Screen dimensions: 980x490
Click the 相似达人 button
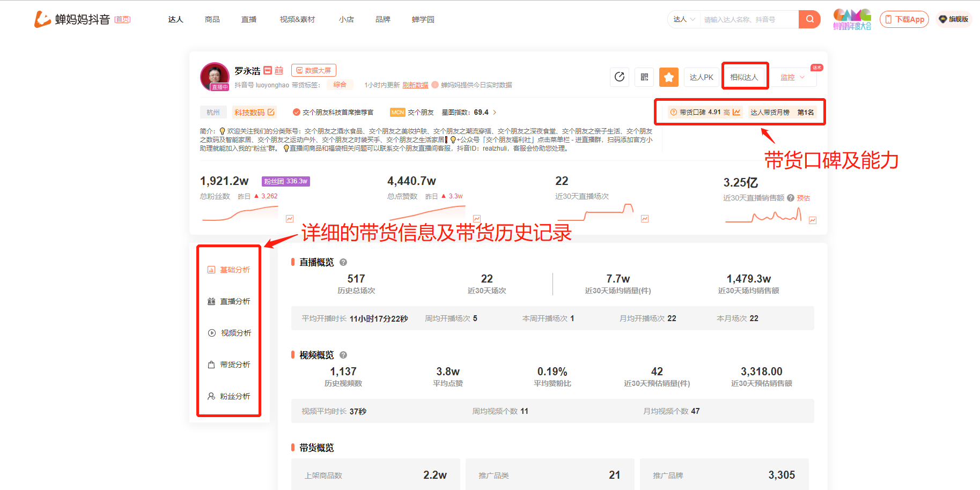coord(744,77)
